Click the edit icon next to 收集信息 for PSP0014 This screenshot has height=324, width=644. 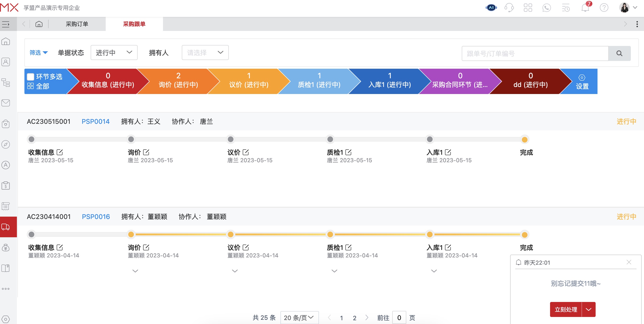pyautogui.click(x=60, y=152)
